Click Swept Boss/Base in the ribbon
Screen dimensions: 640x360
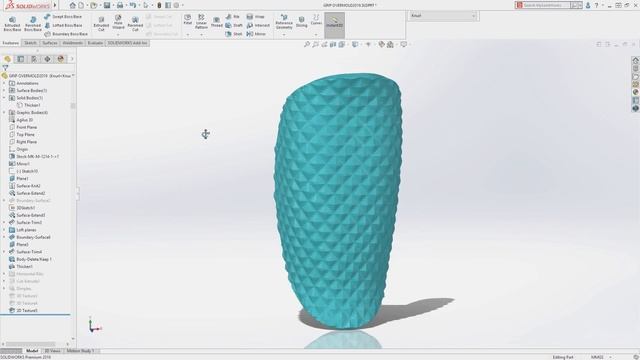pyautogui.click(x=63, y=17)
